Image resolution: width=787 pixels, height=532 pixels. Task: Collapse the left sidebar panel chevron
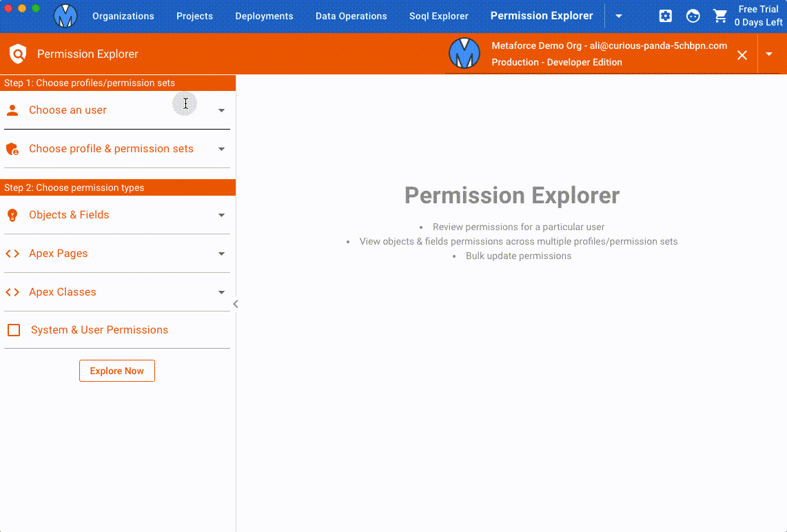pos(236,304)
